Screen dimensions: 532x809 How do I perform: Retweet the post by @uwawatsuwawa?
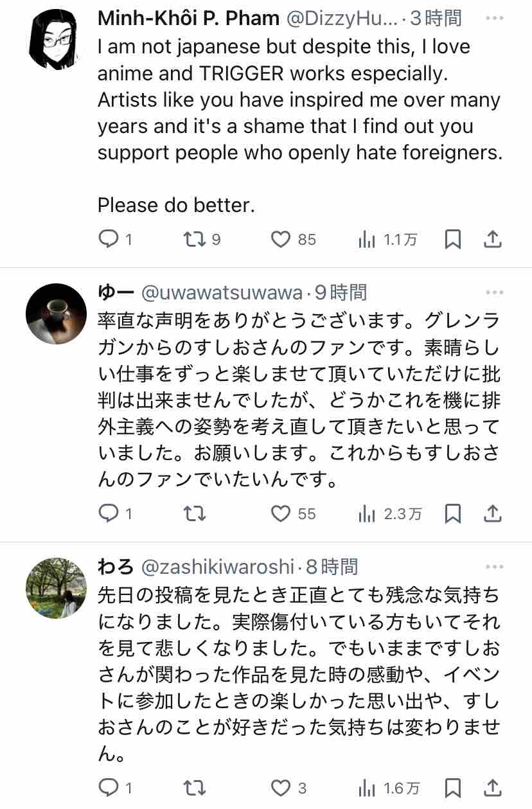click(193, 513)
